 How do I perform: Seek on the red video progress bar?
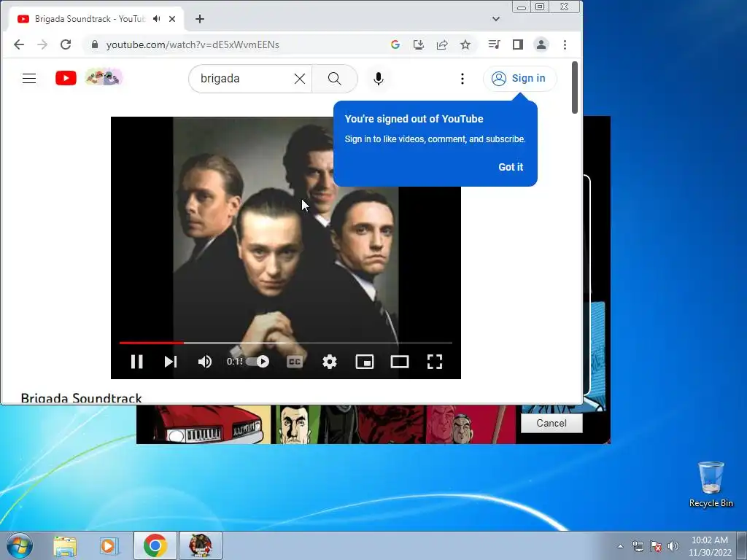click(x=286, y=343)
